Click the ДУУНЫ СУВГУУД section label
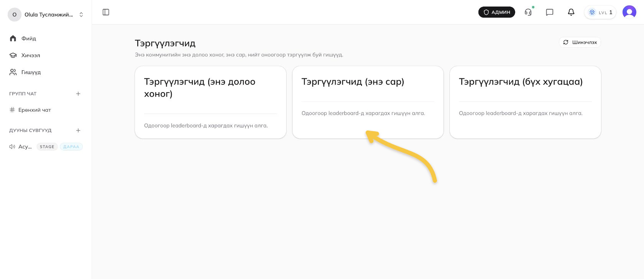 point(30,130)
